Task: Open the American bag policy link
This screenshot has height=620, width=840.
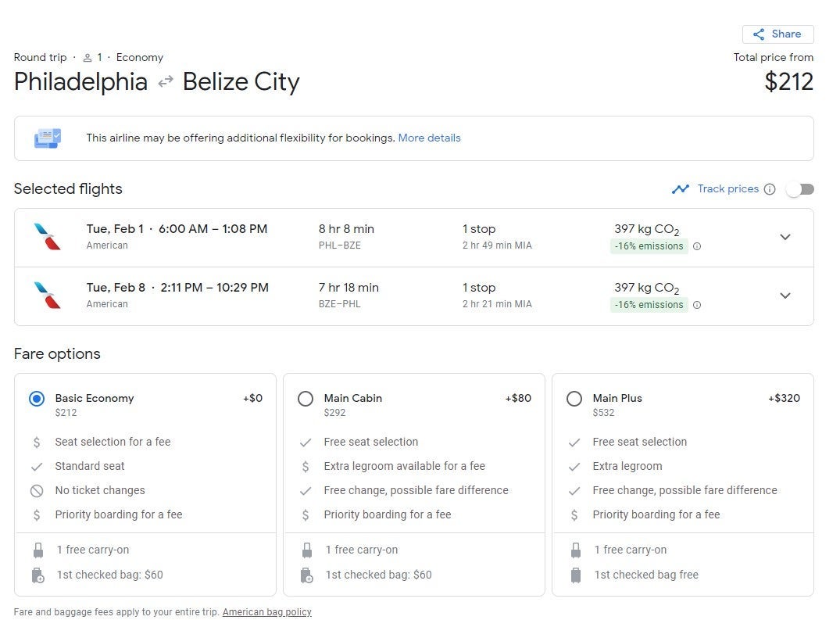Action: click(266, 612)
